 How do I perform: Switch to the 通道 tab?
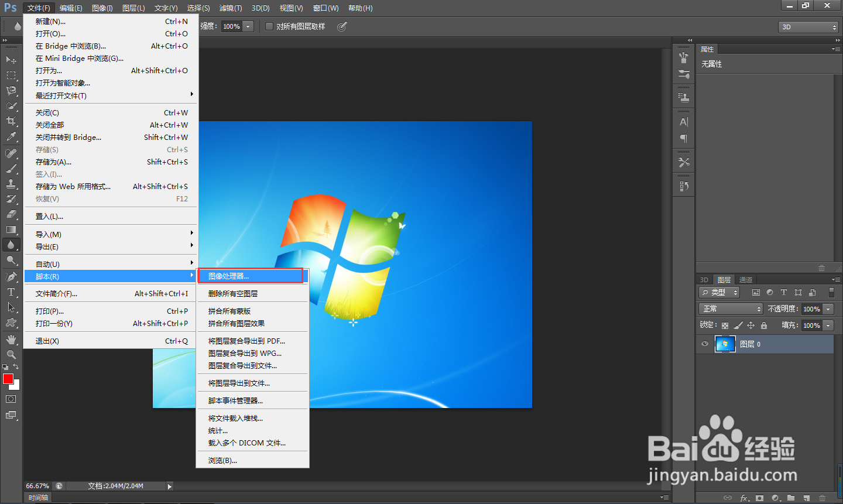pos(745,280)
